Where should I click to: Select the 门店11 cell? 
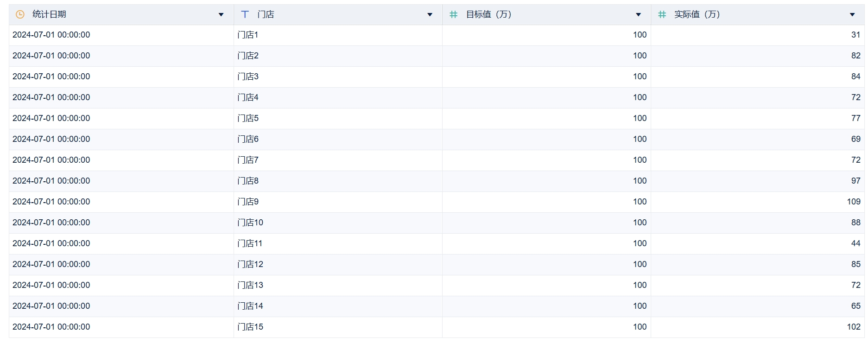[x=338, y=243]
